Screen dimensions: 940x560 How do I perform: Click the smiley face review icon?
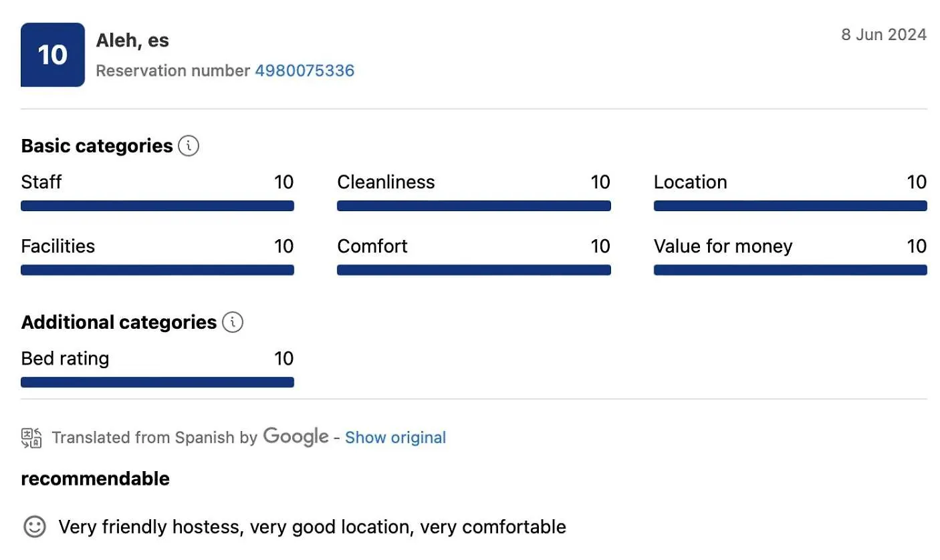[x=35, y=527]
